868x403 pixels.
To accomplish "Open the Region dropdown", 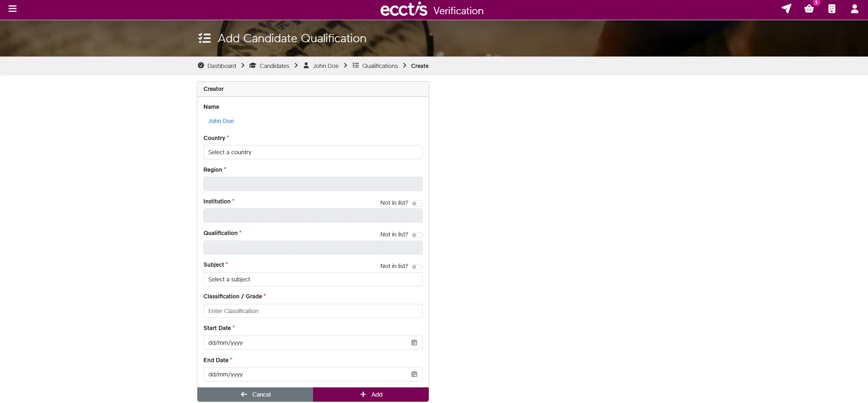I will 313,184.
